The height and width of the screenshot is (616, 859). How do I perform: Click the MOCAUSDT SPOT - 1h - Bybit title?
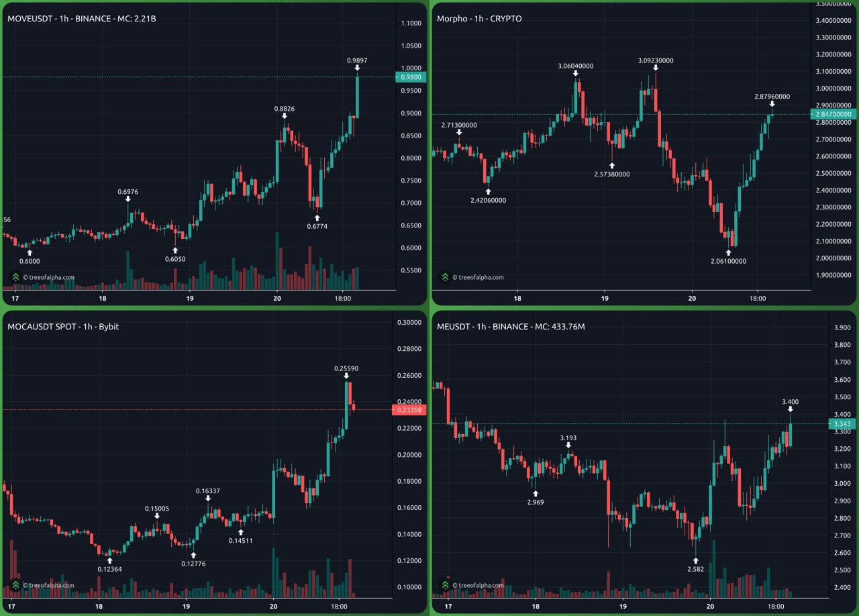click(62, 327)
